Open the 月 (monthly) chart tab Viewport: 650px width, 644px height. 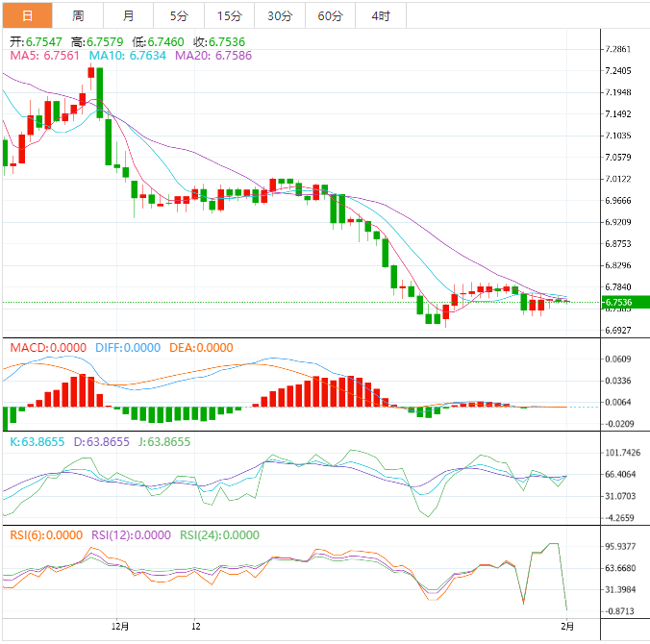coord(129,15)
